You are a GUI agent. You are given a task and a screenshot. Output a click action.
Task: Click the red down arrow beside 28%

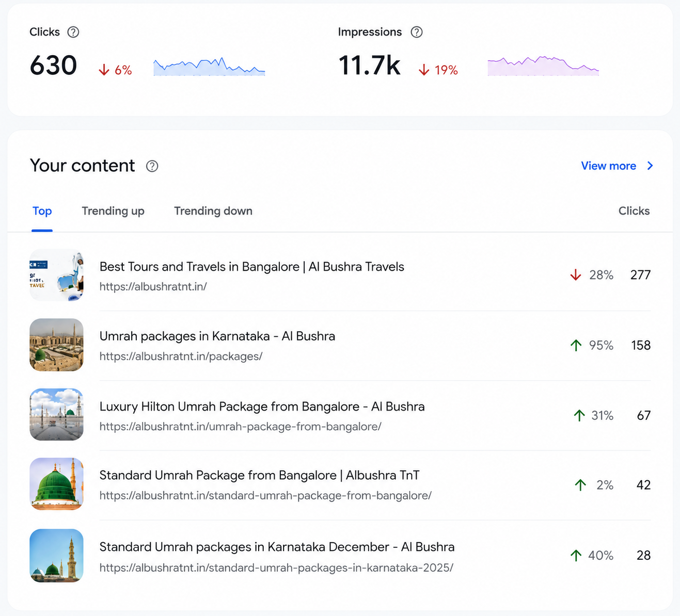point(576,275)
